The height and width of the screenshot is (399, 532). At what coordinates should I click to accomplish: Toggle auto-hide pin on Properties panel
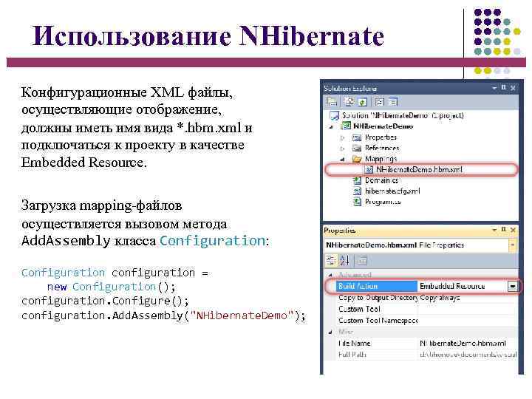point(503,230)
